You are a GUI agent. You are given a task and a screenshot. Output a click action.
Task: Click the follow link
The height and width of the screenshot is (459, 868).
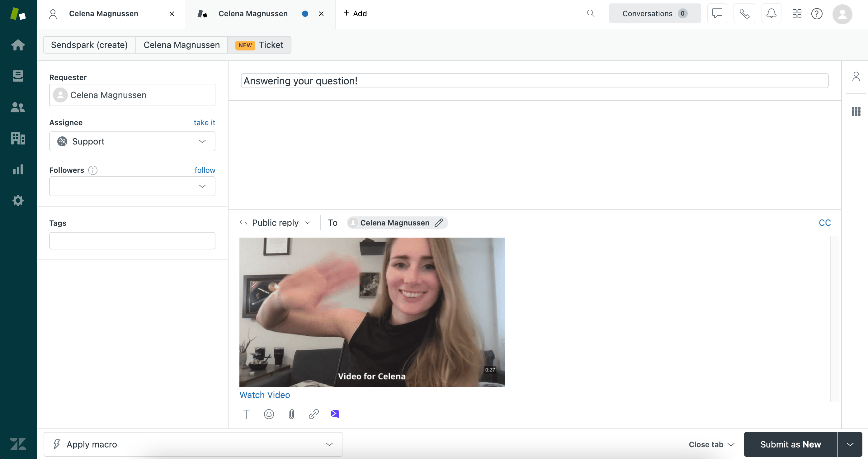click(205, 170)
